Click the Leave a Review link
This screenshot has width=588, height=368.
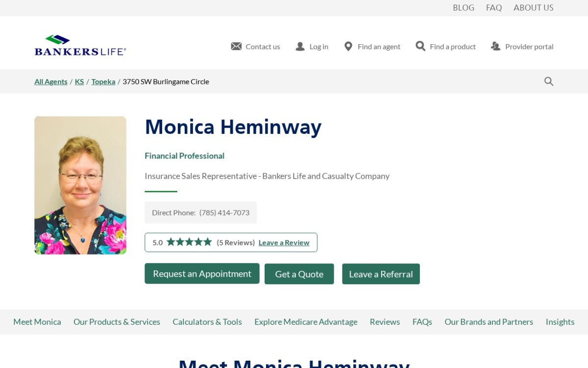(284, 242)
